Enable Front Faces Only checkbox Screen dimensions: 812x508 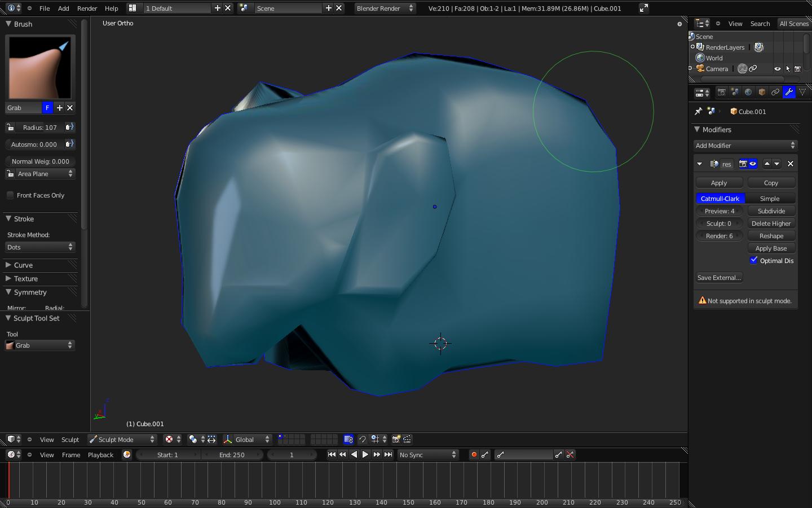[10, 195]
